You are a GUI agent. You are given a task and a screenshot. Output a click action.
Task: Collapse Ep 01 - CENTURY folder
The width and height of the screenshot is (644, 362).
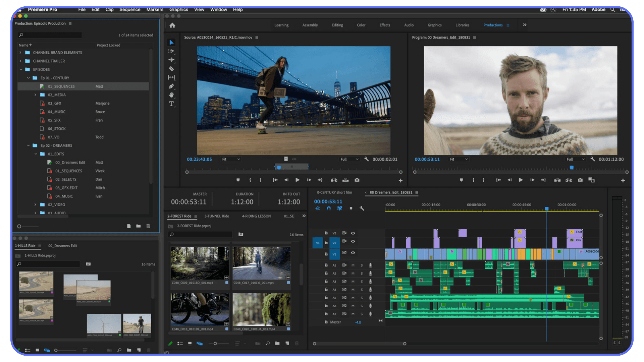(x=28, y=78)
